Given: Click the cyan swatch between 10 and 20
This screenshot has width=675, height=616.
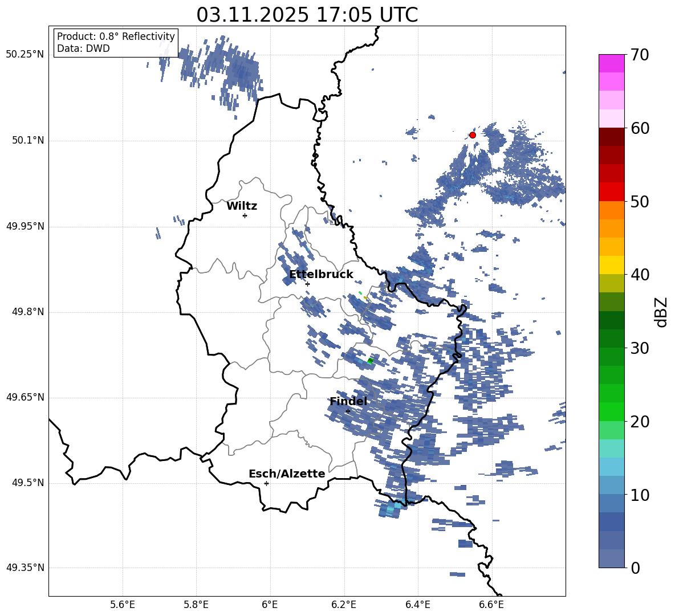Looking at the screenshot, I should pos(612,448).
